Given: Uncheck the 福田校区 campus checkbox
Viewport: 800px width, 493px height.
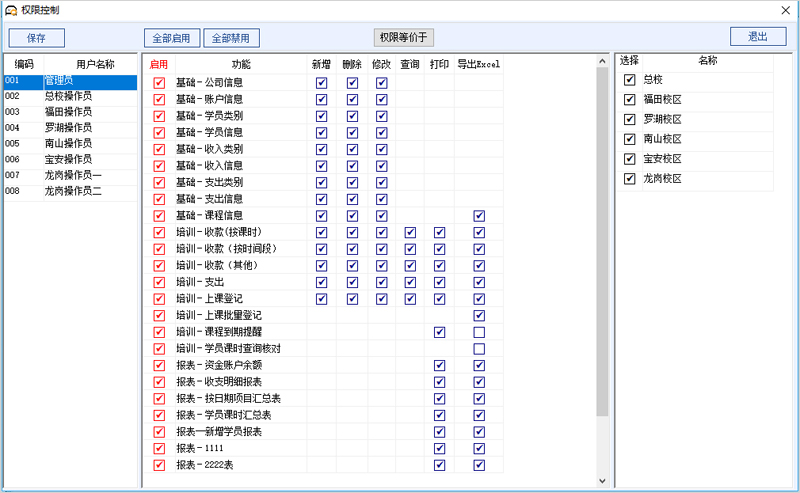Looking at the screenshot, I should 629,99.
